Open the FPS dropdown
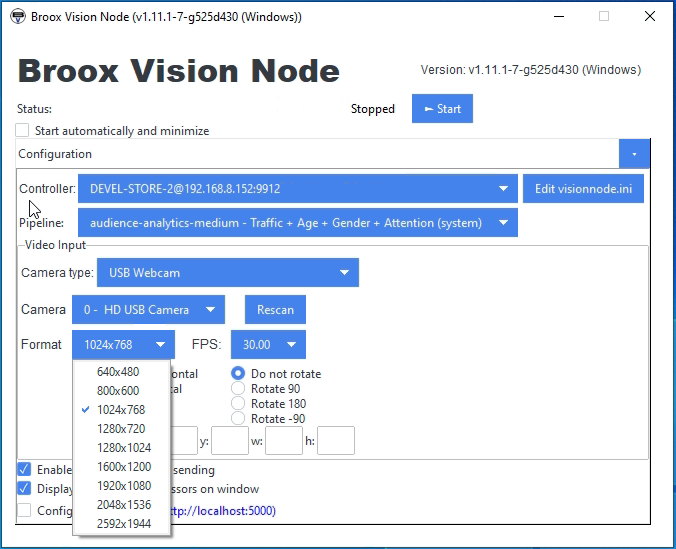Viewport: 676px width, 549px height. [x=268, y=345]
